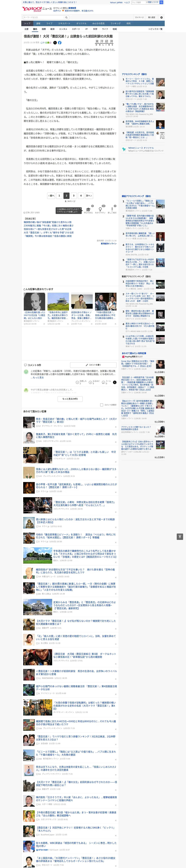
Task: Open the エキスパート navigation tab
Action: [x=64, y=24]
